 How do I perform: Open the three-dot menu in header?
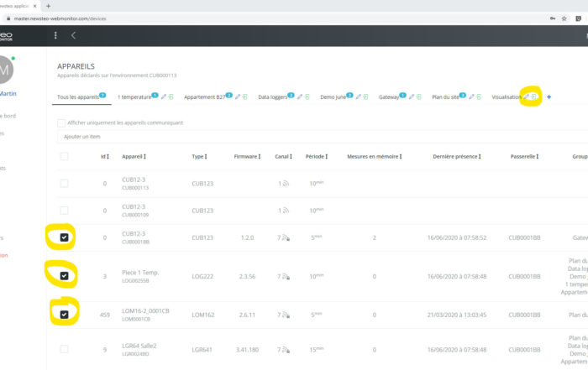[x=55, y=35]
